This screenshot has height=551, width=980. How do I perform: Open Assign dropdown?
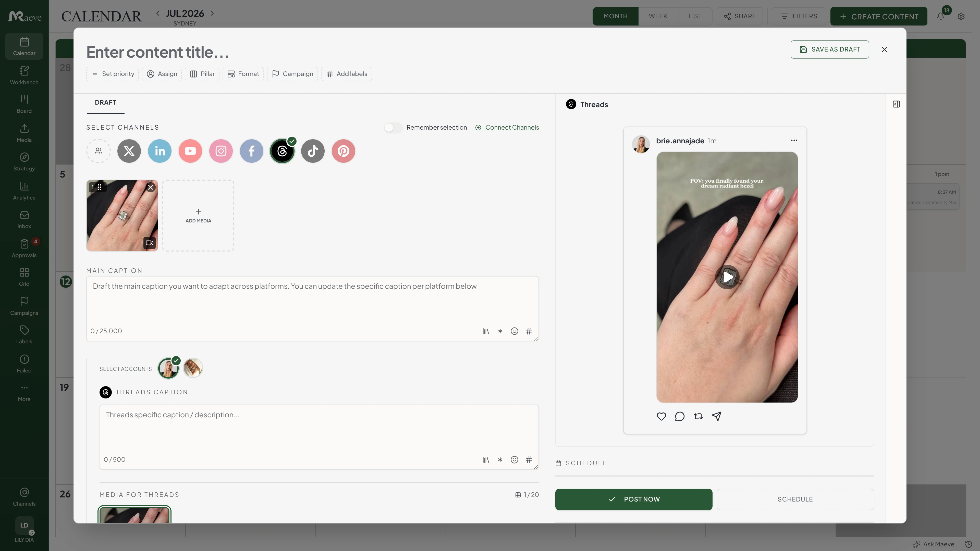pyautogui.click(x=162, y=74)
